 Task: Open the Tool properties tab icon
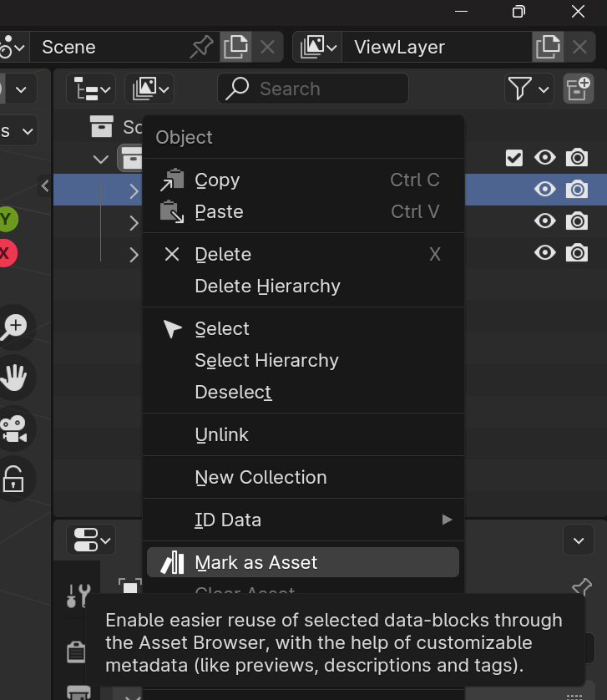tap(78, 596)
